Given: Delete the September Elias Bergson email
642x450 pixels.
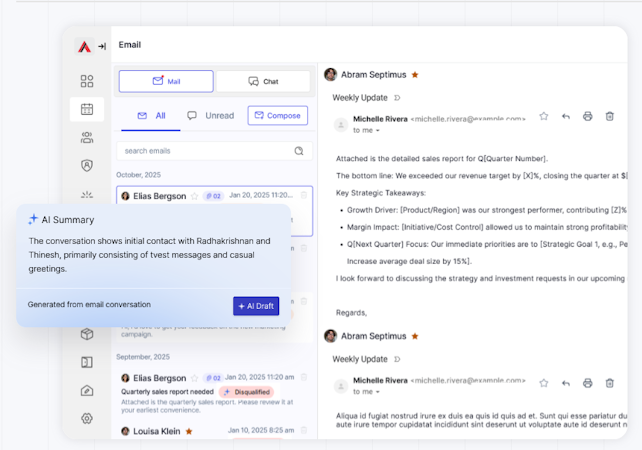Looking at the screenshot, I should tap(304, 377).
